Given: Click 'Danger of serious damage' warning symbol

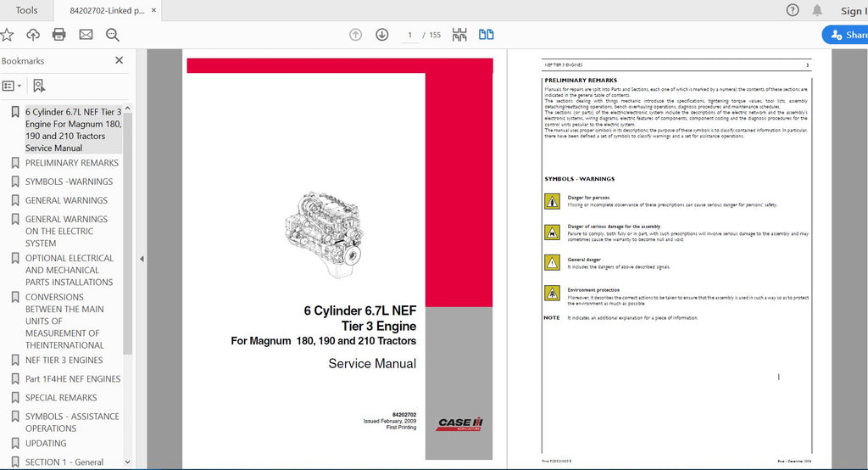Looking at the screenshot, I should tap(552, 232).
